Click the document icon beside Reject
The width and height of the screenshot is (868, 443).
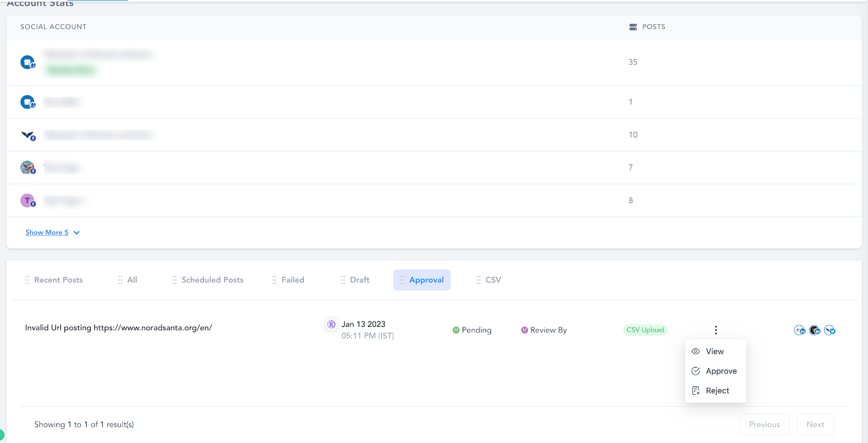[x=695, y=391]
